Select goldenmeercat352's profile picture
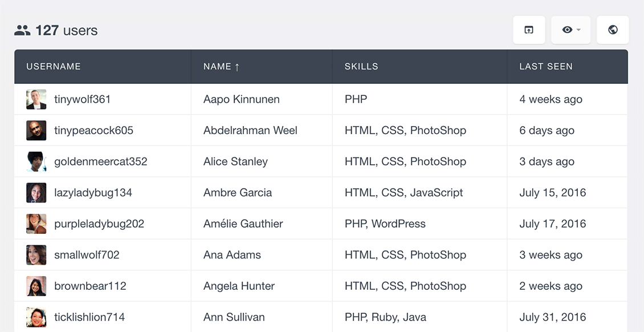 36,161
